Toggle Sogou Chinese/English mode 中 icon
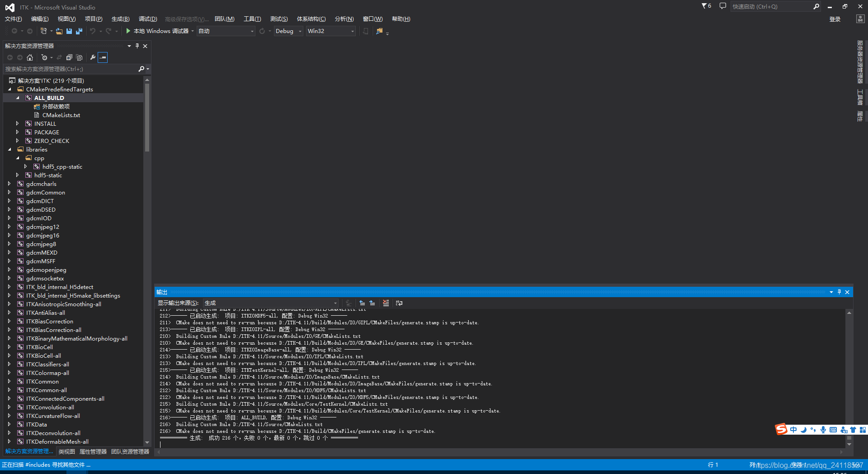This screenshot has height=474, width=868. 793,430
